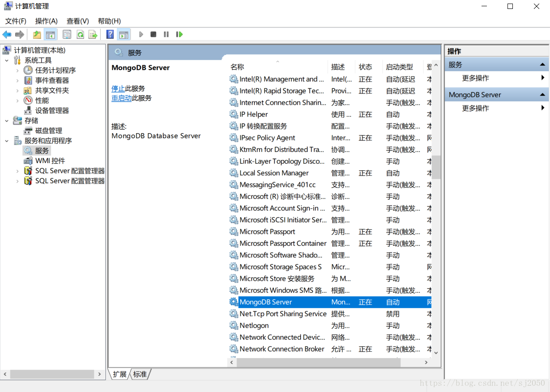Open 磁盘管理 from the tree
This screenshot has height=392, width=550.
pos(49,131)
